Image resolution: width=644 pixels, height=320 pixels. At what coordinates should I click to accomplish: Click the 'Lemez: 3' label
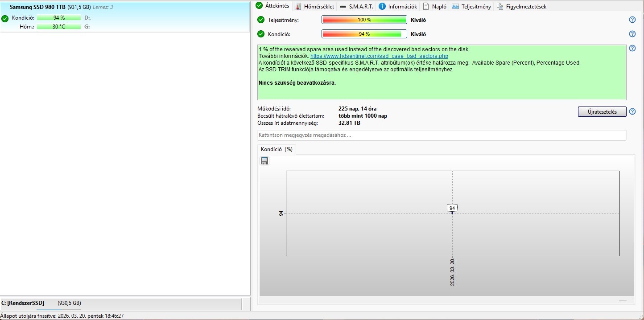tap(103, 7)
